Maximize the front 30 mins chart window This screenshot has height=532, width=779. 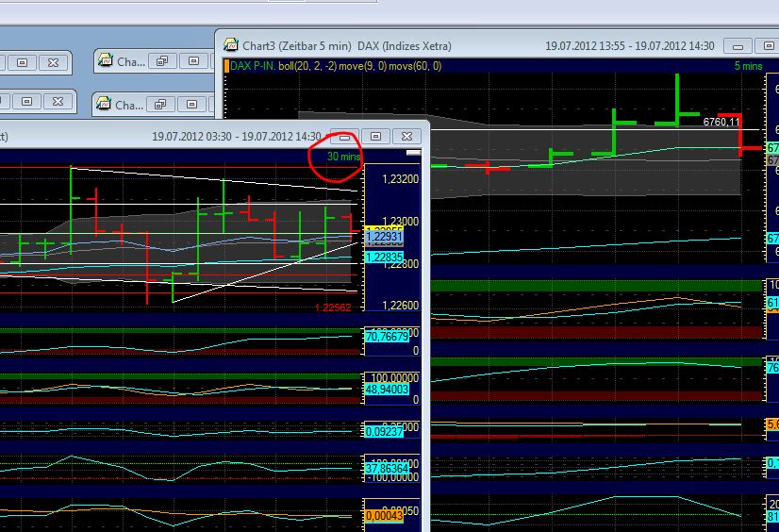click(x=375, y=137)
